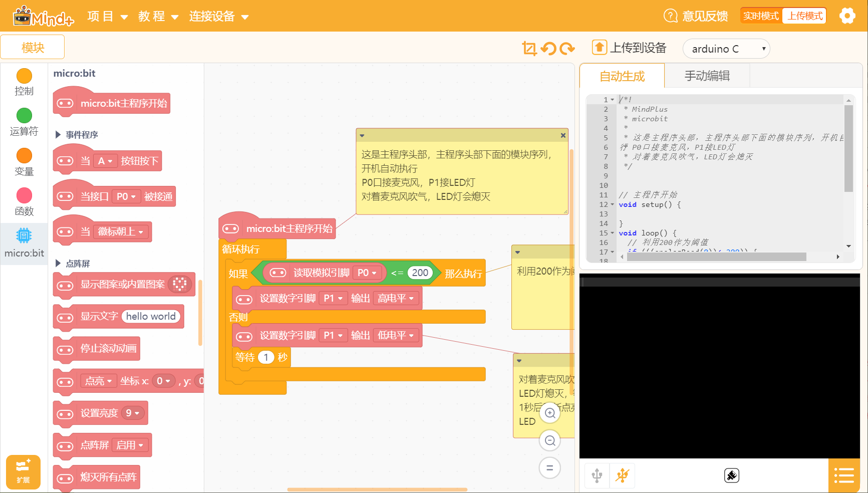Switch to real-time mode (实时模式)
The width and height of the screenshot is (868, 493).
(761, 16)
